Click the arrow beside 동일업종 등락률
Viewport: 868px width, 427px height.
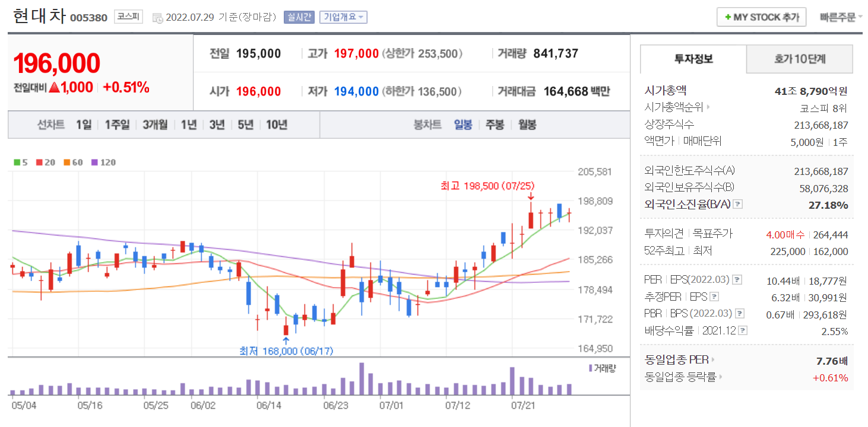click(x=720, y=377)
